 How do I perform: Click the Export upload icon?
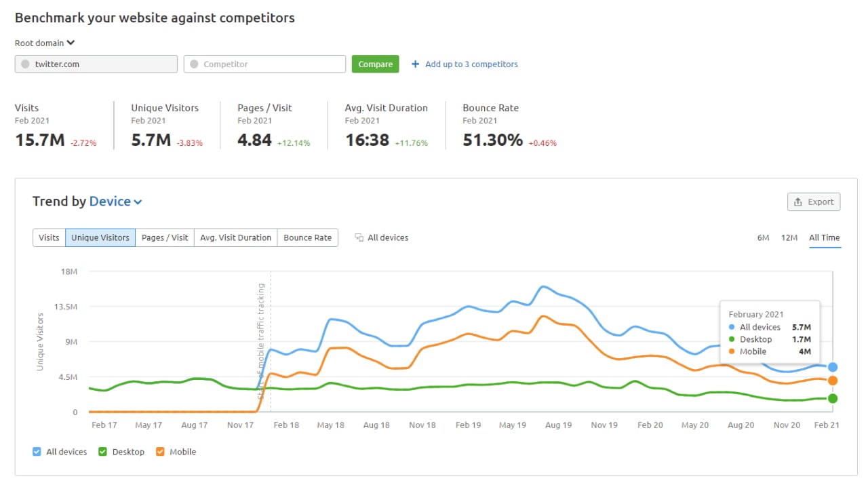(799, 202)
